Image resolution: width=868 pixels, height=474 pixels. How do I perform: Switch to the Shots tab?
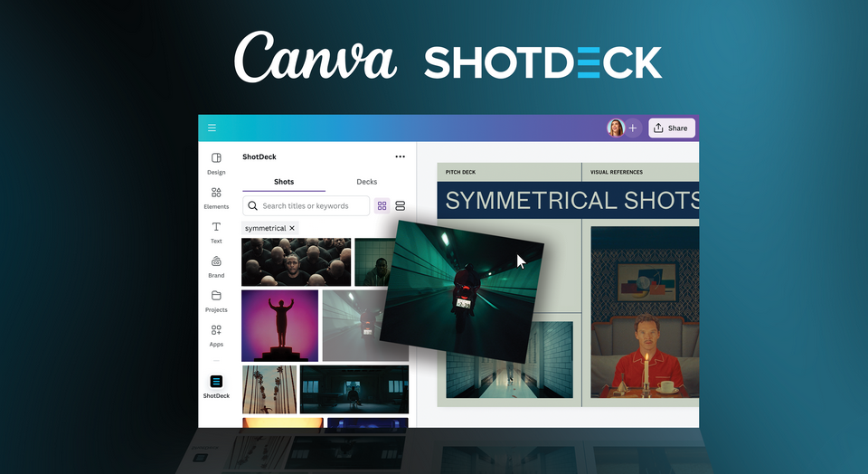[284, 182]
